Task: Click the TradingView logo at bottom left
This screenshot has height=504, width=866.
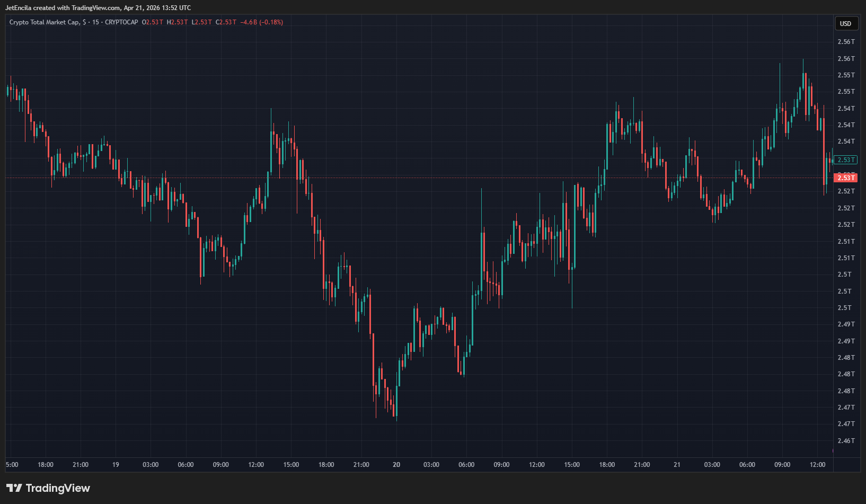Action: 48,488
